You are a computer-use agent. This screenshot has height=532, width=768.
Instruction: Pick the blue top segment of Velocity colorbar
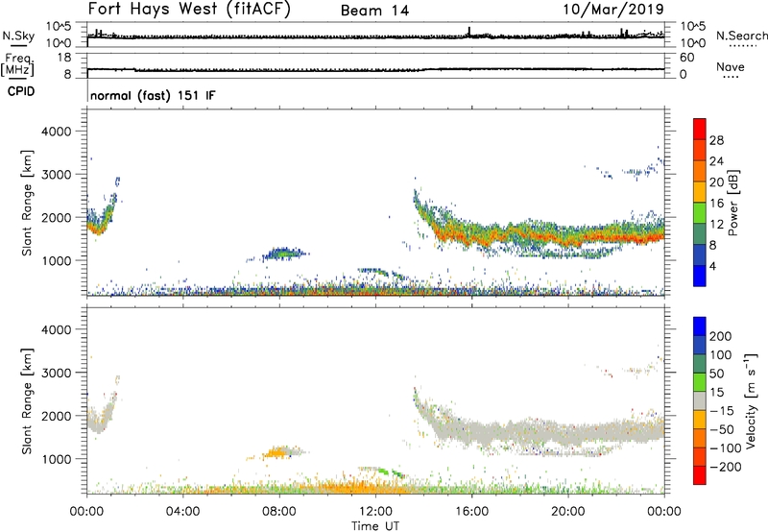click(700, 326)
